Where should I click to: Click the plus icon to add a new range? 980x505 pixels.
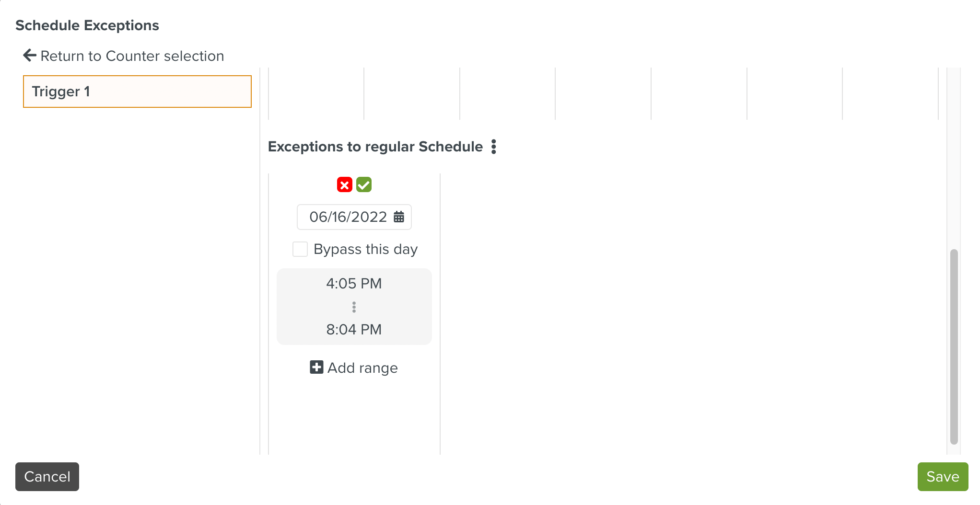tap(316, 367)
